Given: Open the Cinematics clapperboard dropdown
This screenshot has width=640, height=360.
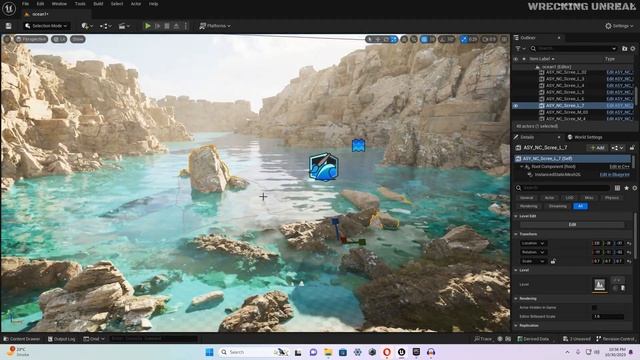Looking at the screenshot, I should [124, 26].
